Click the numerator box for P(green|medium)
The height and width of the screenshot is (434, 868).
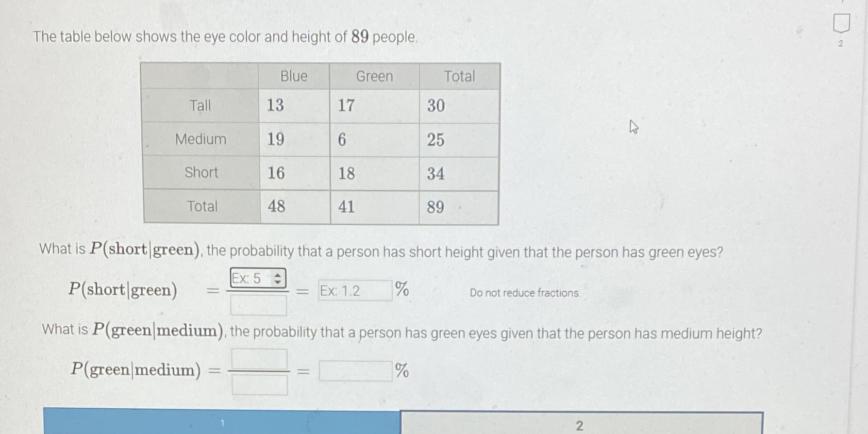259,358
